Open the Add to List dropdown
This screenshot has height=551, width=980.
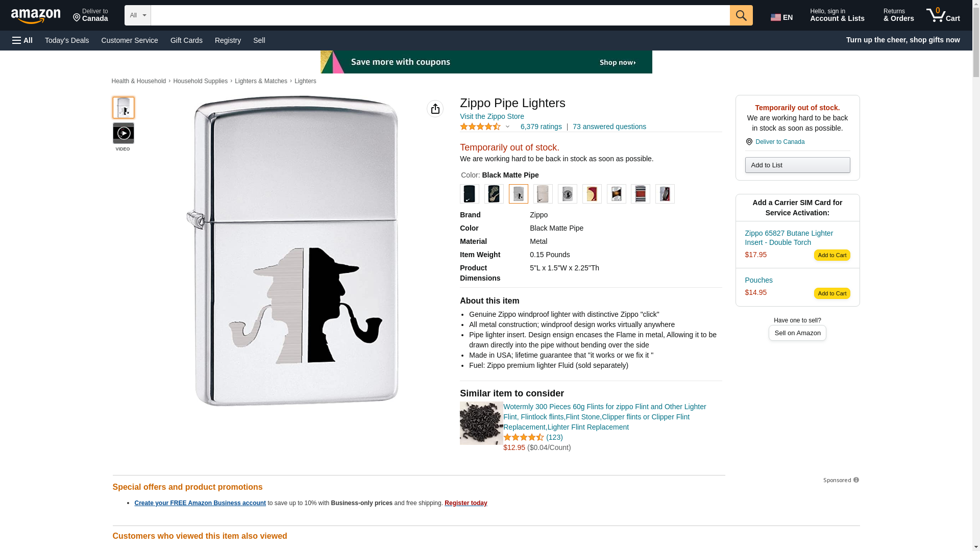pos(797,165)
